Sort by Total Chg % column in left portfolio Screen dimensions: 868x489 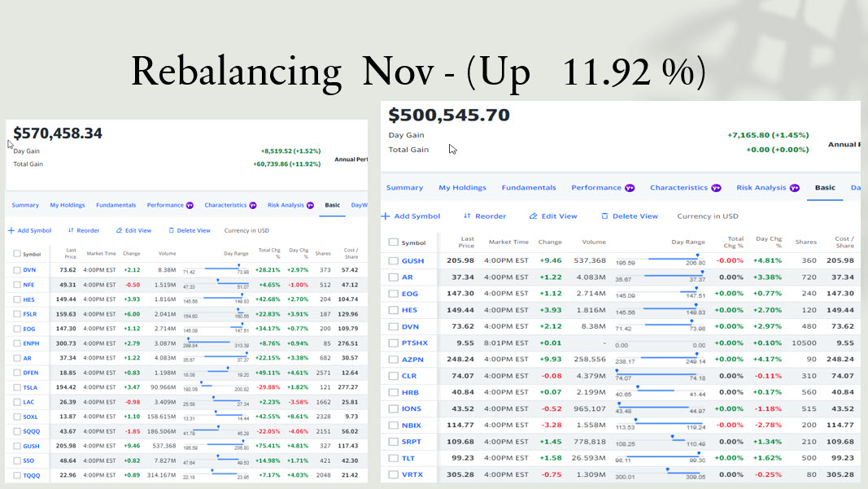(x=269, y=253)
